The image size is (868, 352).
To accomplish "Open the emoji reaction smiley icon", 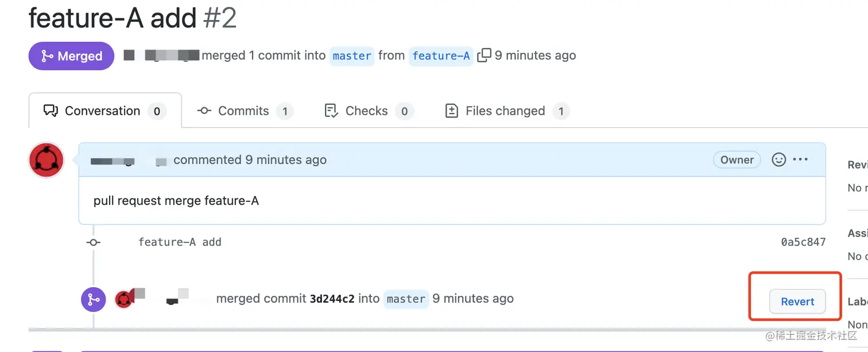I will coord(778,159).
